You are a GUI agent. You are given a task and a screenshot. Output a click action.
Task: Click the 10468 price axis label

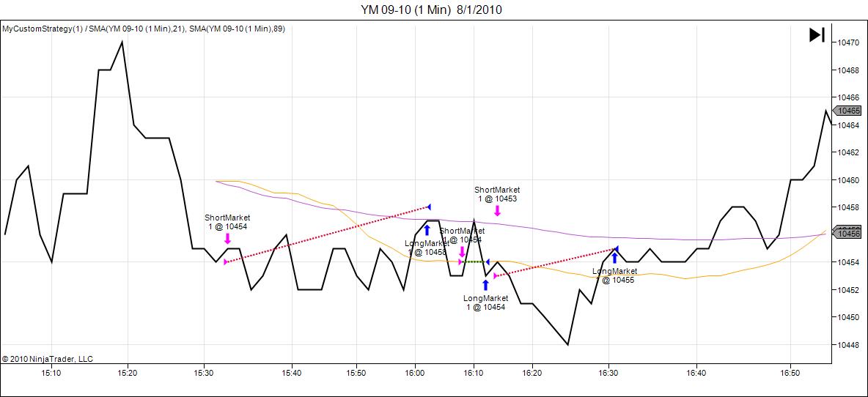849,70
